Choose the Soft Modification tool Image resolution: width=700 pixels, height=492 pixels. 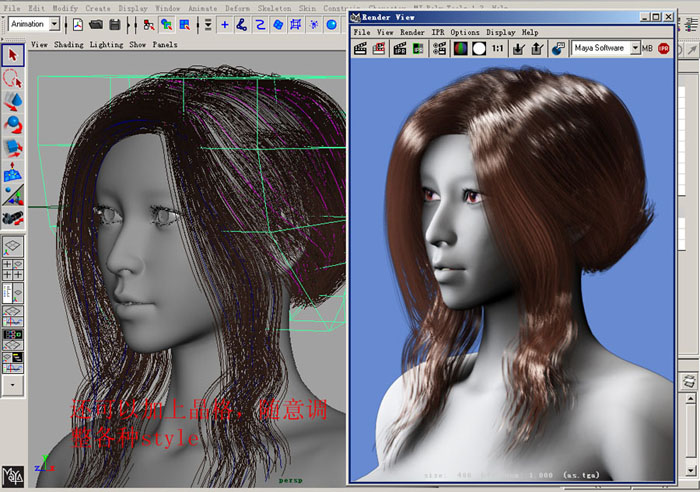tap(12, 172)
